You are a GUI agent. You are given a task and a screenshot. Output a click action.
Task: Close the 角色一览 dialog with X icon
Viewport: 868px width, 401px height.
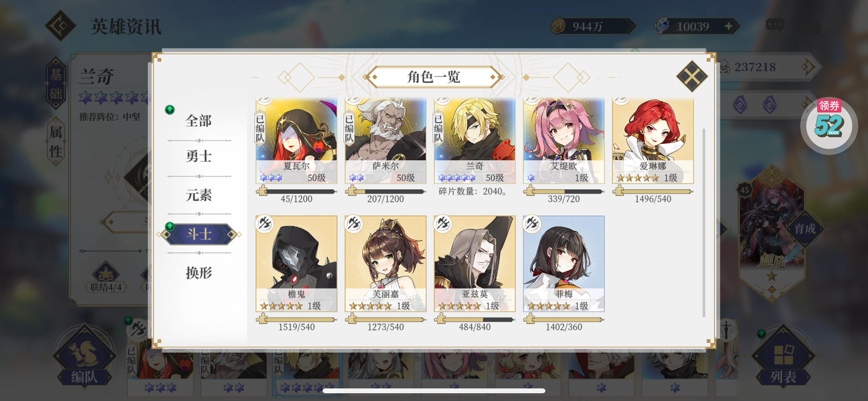coord(692,76)
